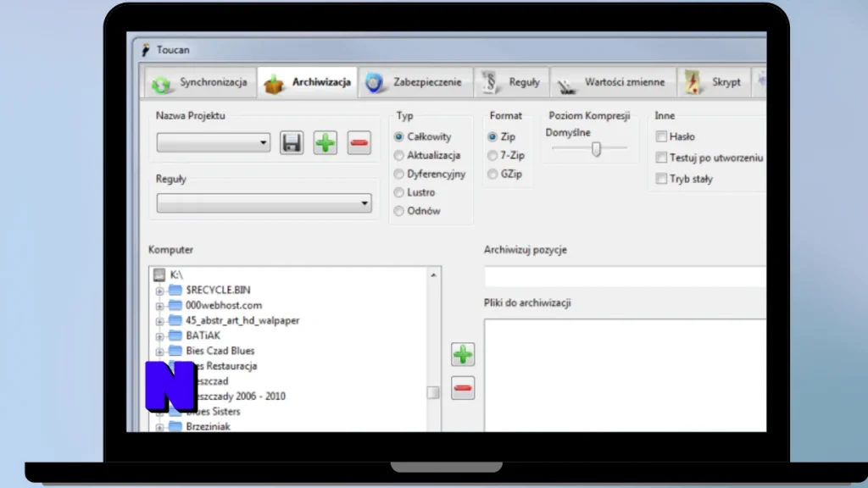Go to the Skrypt tab

[714, 82]
